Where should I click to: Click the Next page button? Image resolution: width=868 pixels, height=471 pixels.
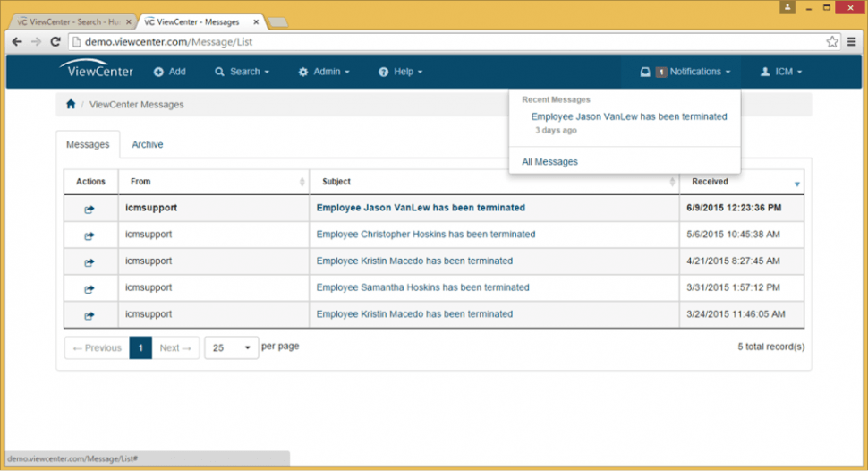(175, 347)
